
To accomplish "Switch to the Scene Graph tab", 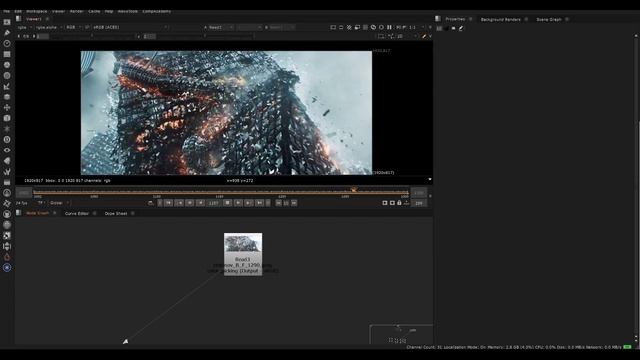I will pyautogui.click(x=549, y=19).
